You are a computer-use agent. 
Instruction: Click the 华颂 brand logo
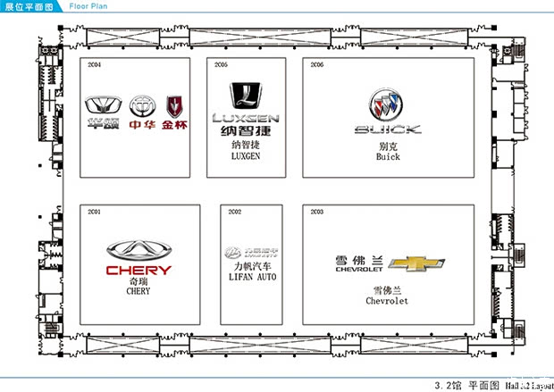point(104,109)
